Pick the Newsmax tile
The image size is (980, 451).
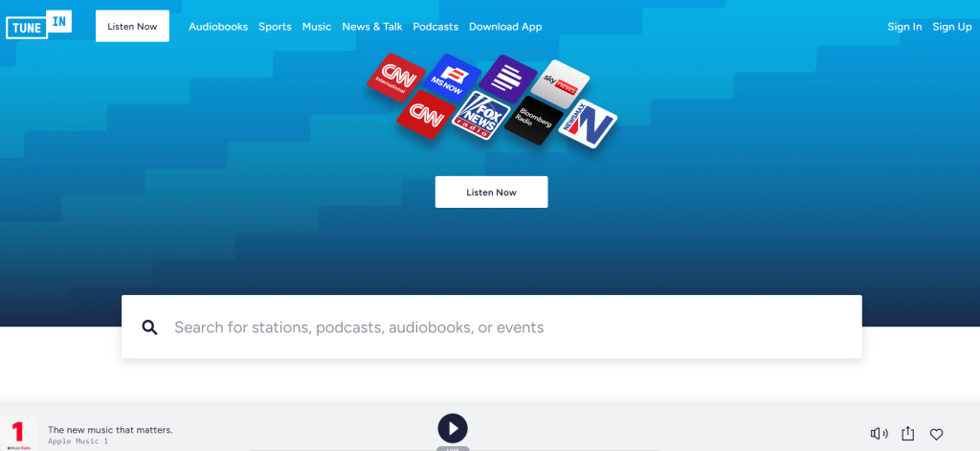587,124
